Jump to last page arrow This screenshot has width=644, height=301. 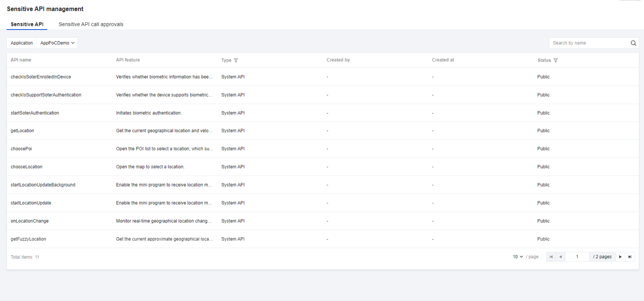[630, 257]
